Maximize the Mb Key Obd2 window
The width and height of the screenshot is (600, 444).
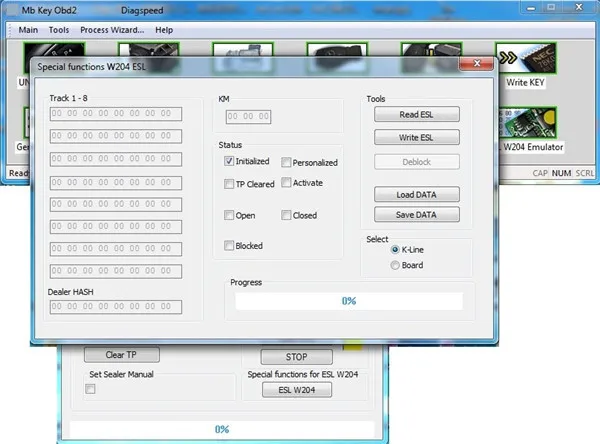pos(551,8)
